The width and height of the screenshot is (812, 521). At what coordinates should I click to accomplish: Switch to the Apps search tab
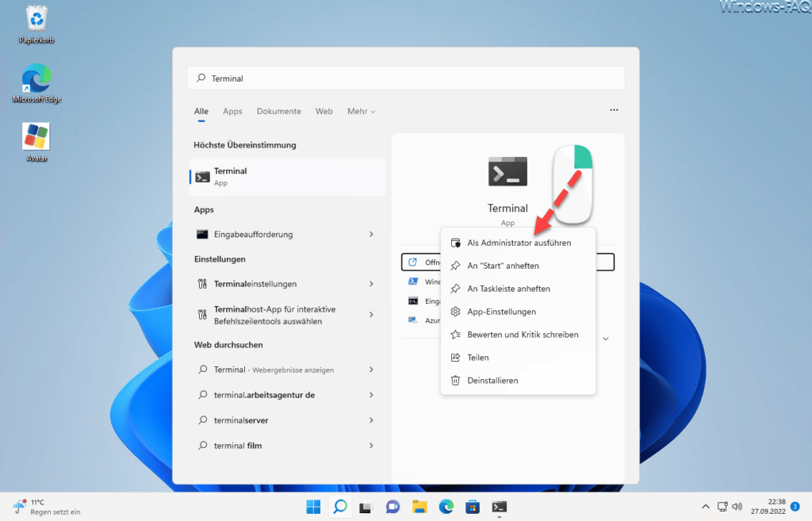(232, 111)
